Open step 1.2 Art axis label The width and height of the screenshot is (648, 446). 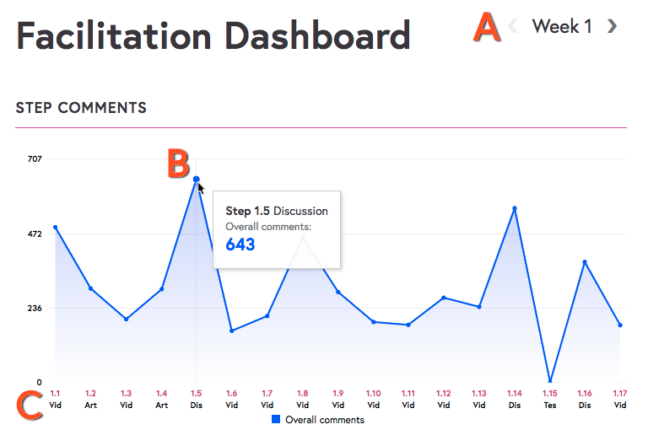[90, 399]
